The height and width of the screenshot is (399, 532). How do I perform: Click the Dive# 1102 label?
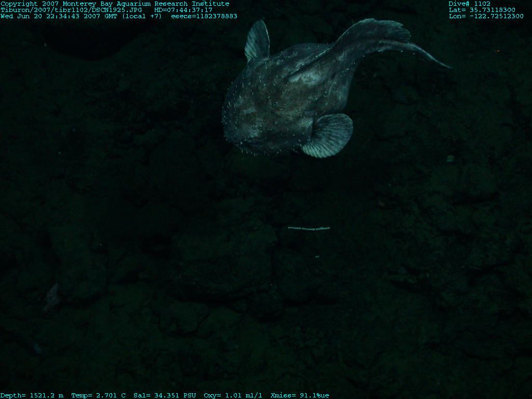[469, 4]
